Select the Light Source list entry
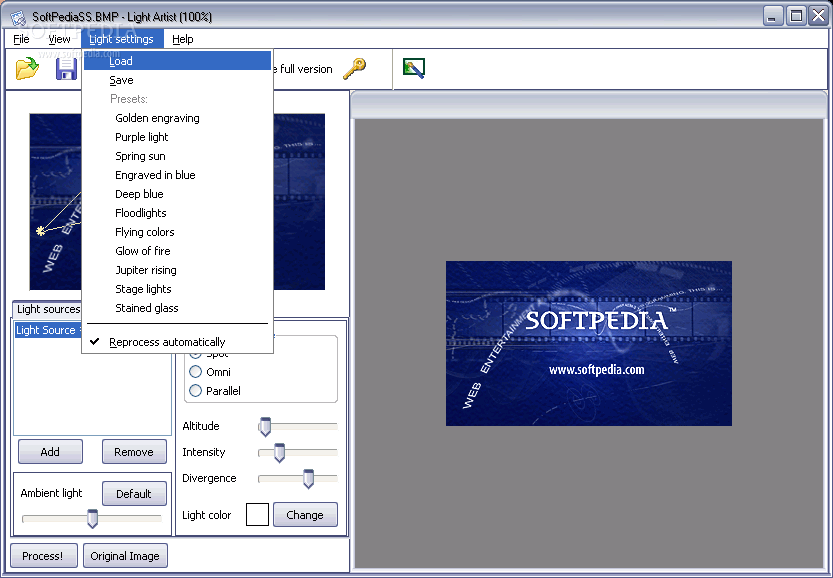 (48, 330)
